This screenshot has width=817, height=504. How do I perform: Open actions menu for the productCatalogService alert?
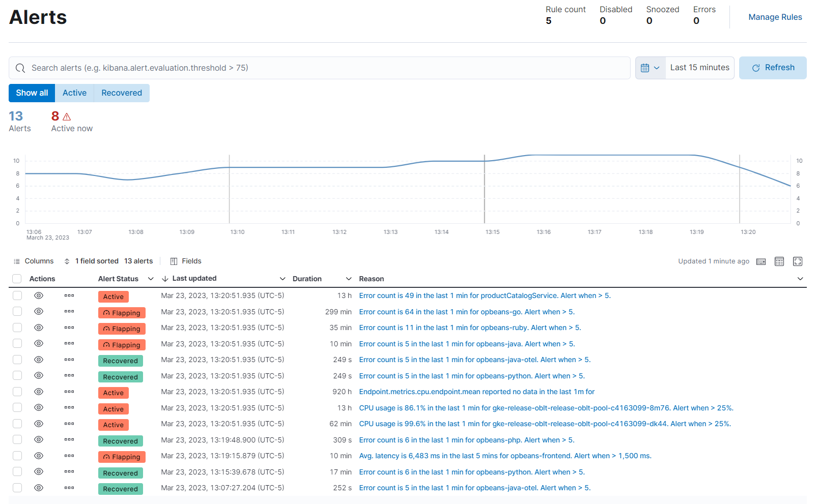tap(69, 295)
